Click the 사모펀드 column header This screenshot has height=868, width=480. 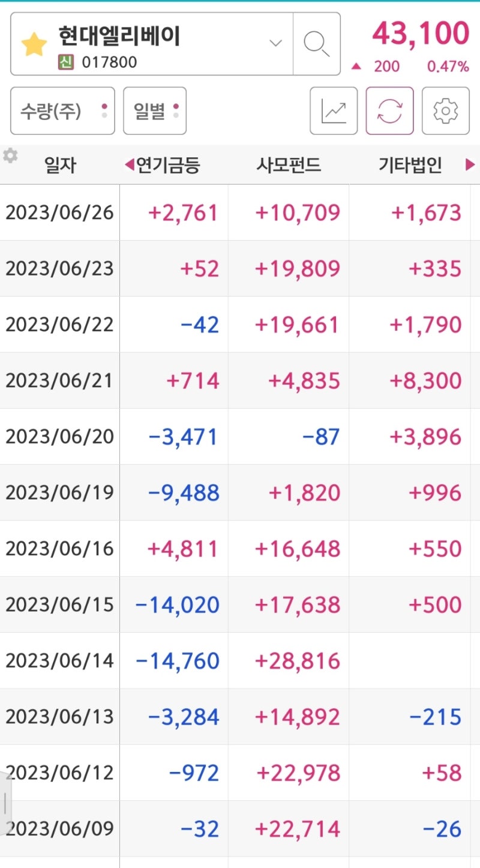pyautogui.click(x=289, y=165)
